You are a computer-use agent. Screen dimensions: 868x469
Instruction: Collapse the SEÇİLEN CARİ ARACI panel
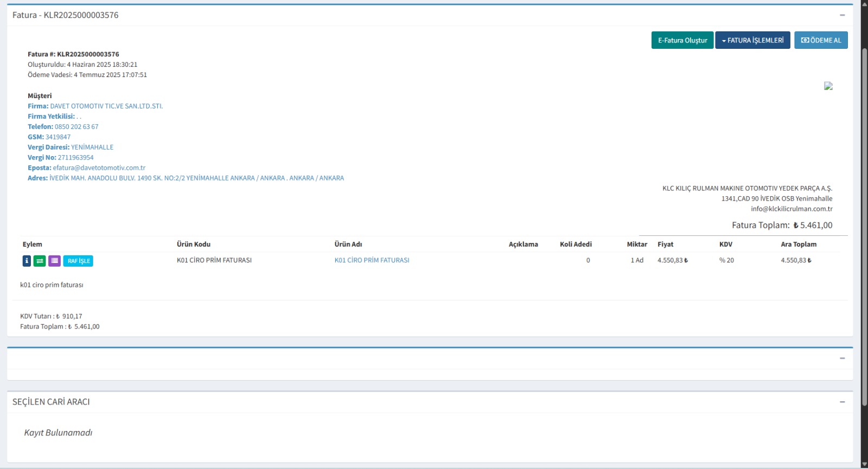tap(842, 402)
